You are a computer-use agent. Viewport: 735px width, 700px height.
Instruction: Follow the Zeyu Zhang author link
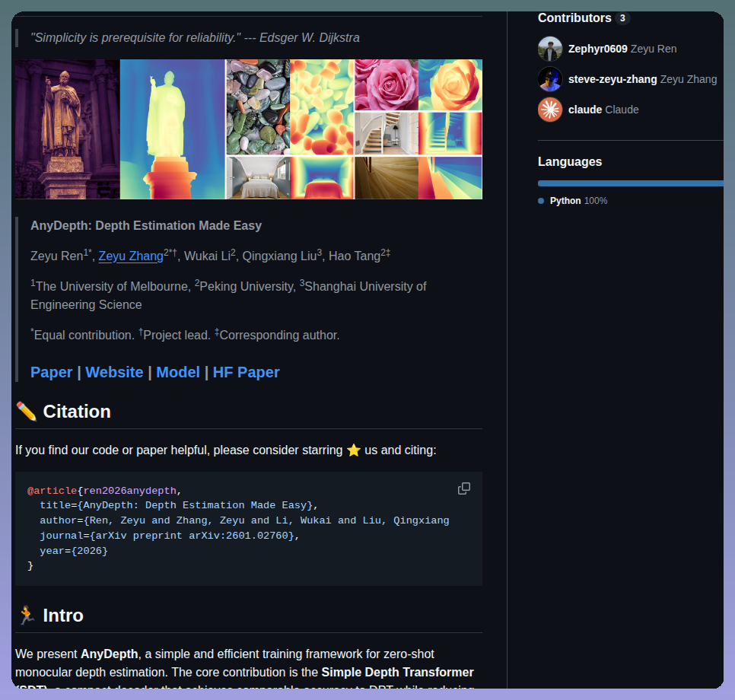click(x=131, y=256)
